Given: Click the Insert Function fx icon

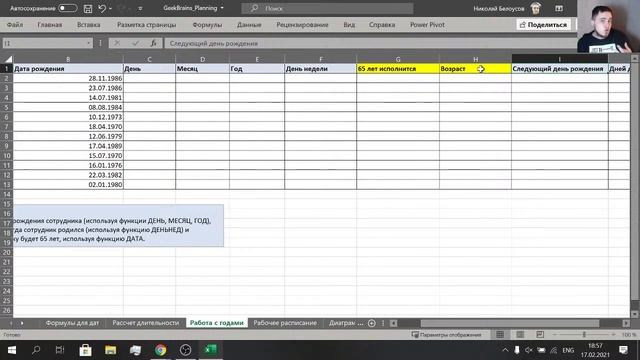Looking at the screenshot, I should (153, 43).
